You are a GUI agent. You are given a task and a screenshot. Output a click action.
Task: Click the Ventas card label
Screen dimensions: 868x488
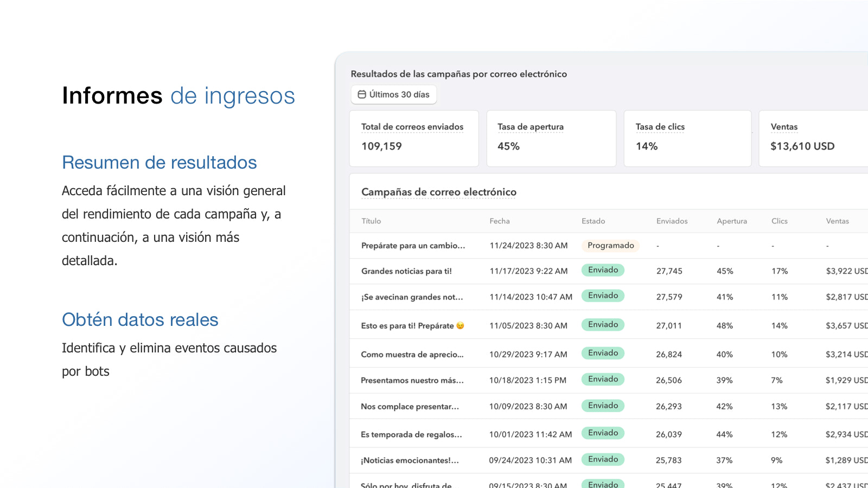(x=784, y=127)
